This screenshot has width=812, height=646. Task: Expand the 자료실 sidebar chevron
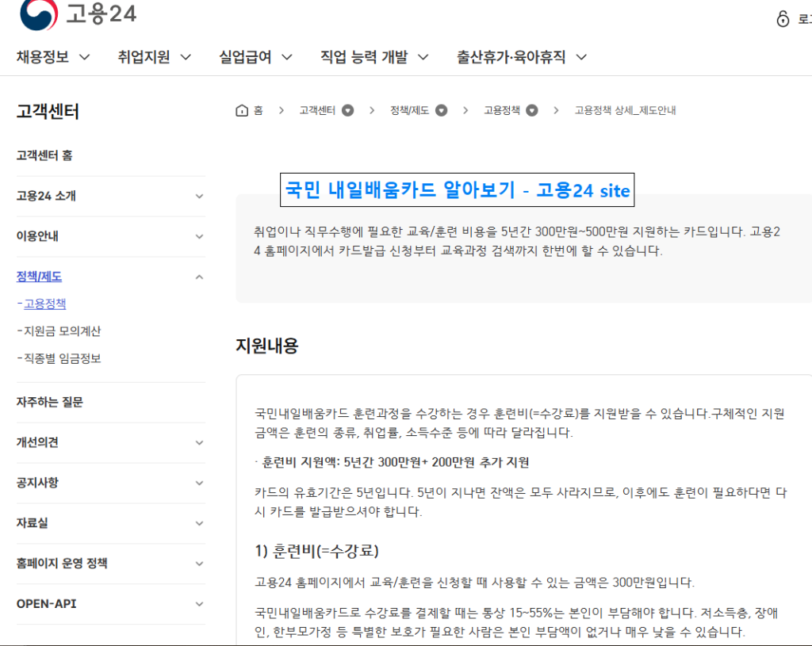(199, 523)
